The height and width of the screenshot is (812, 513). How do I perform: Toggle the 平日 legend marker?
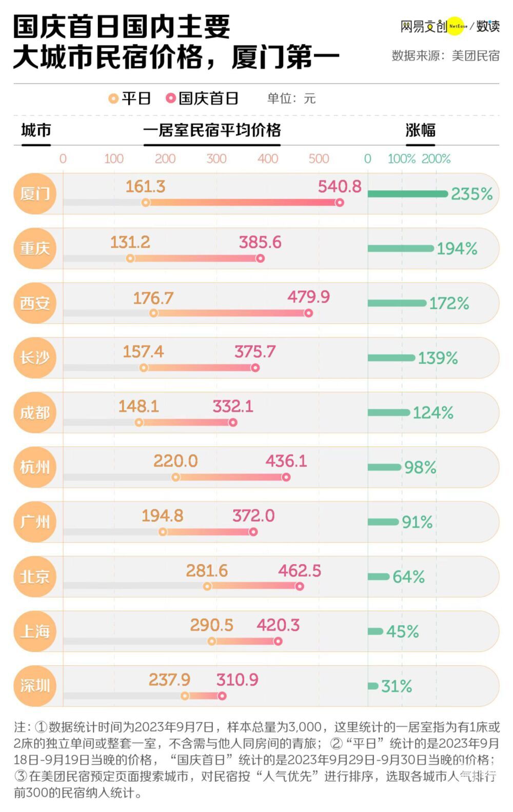(x=113, y=98)
